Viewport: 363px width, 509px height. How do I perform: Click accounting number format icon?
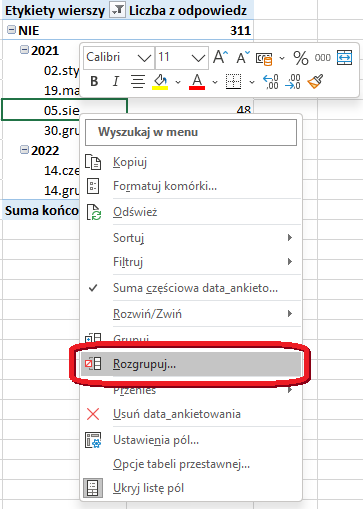(x=264, y=58)
